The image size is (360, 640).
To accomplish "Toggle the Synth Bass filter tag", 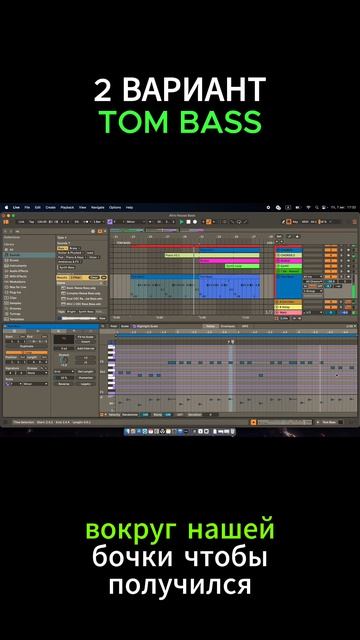I will tap(67, 267).
